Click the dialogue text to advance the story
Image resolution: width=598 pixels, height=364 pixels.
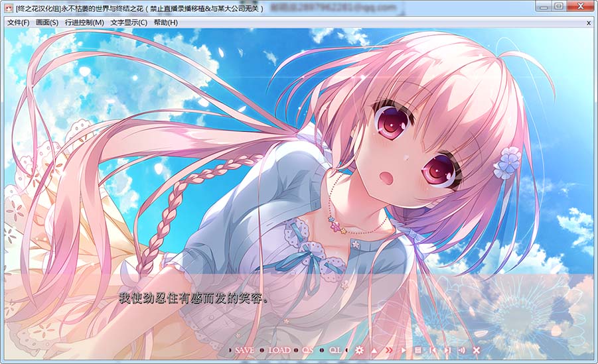193,298
